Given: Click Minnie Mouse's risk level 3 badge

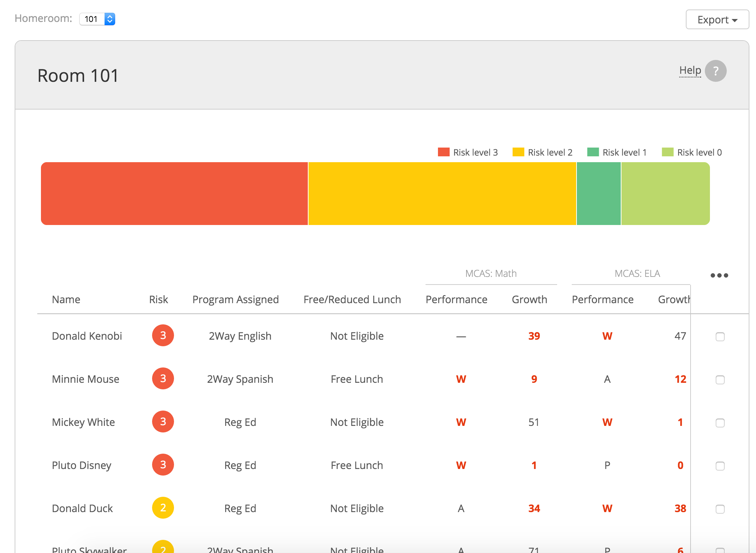Looking at the screenshot, I should [163, 378].
